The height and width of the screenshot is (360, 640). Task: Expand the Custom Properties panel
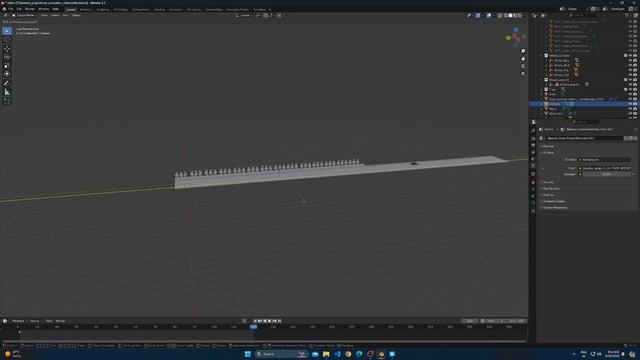pos(554,208)
